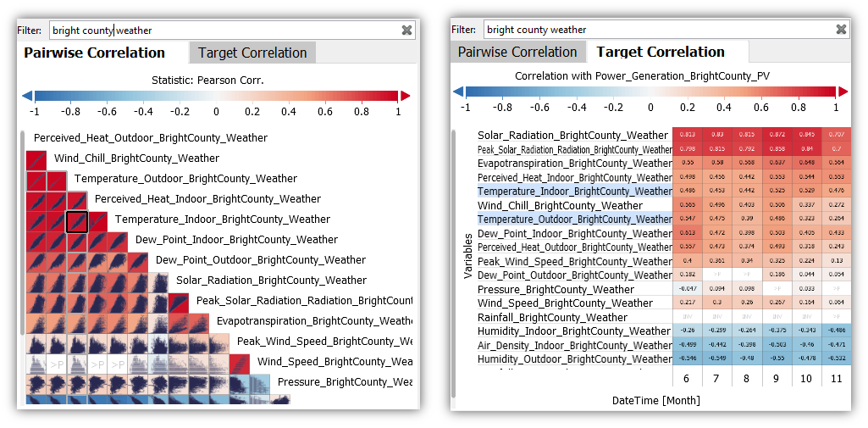Viewport: 868px width, 428px height.
Task: Select the highlighted black-bordered scatterplot cell
Action: point(77,222)
